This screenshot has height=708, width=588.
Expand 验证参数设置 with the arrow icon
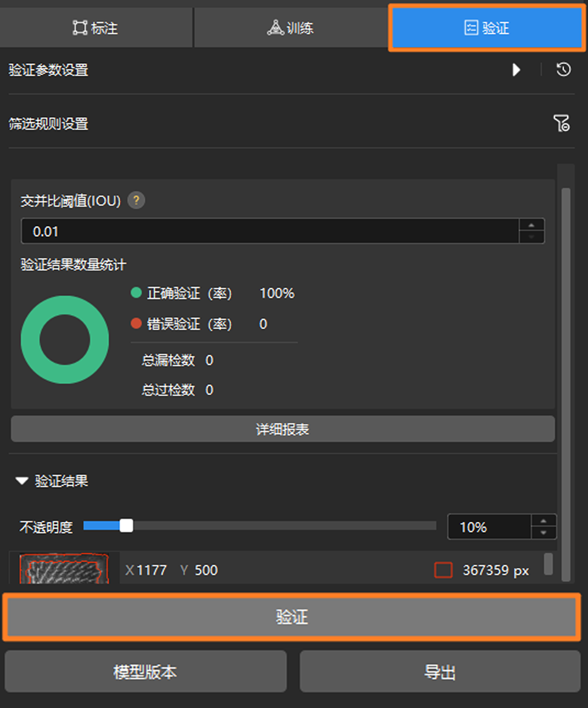pyautogui.click(x=516, y=70)
